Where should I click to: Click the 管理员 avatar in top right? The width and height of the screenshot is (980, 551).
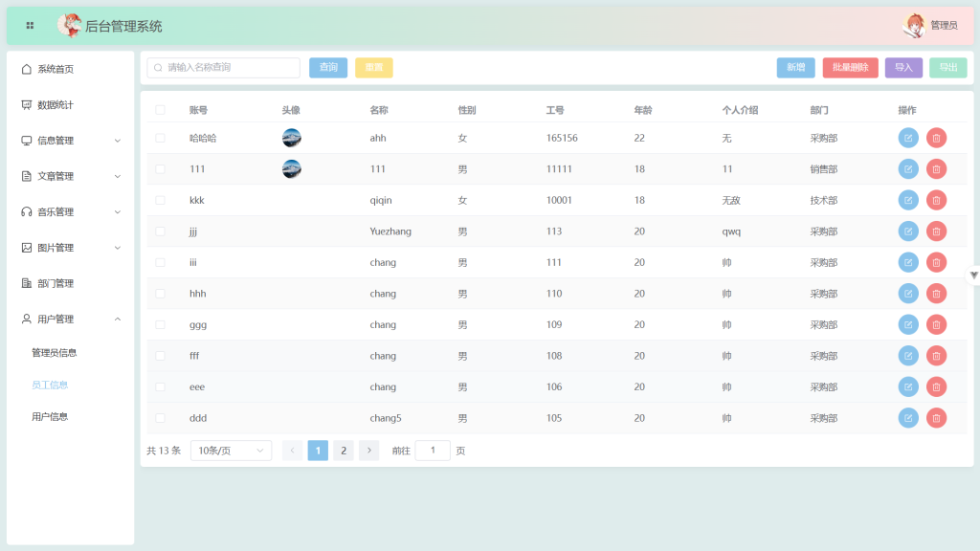(915, 26)
